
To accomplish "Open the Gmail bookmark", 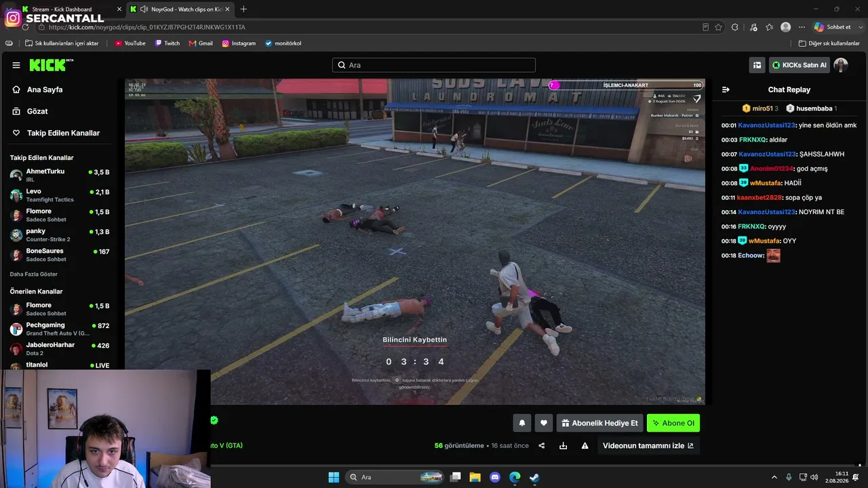I will [201, 43].
